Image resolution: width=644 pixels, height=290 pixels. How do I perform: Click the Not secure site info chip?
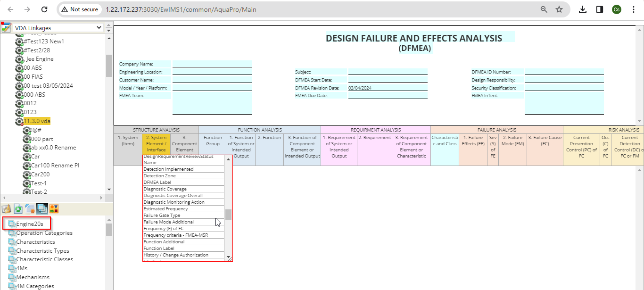[80, 9]
